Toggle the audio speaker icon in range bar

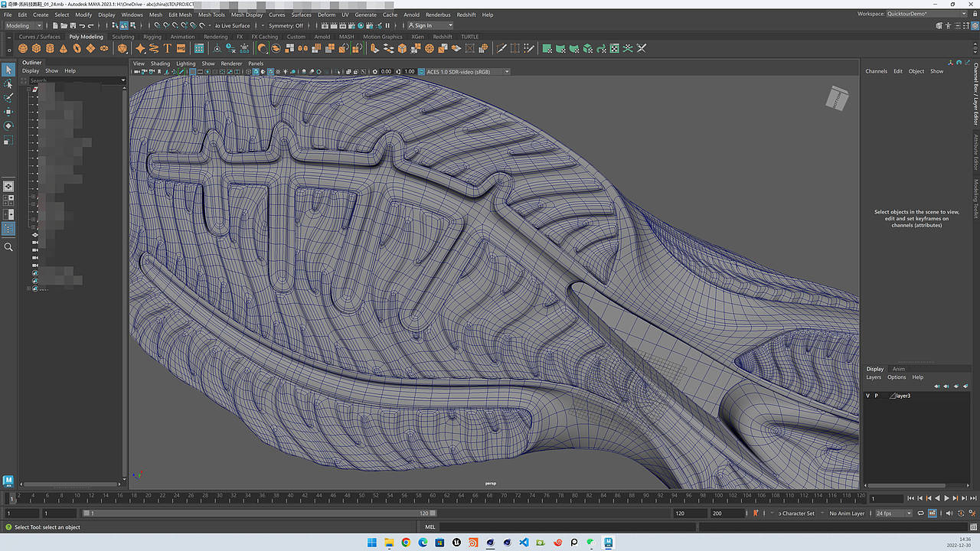(x=949, y=514)
